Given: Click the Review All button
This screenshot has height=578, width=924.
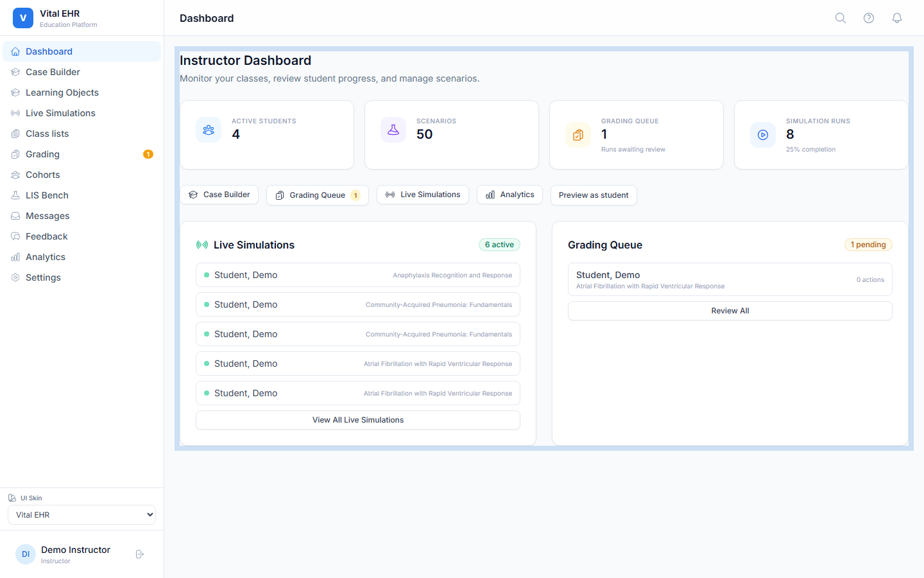Looking at the screenshot, I should coord(730,311).
